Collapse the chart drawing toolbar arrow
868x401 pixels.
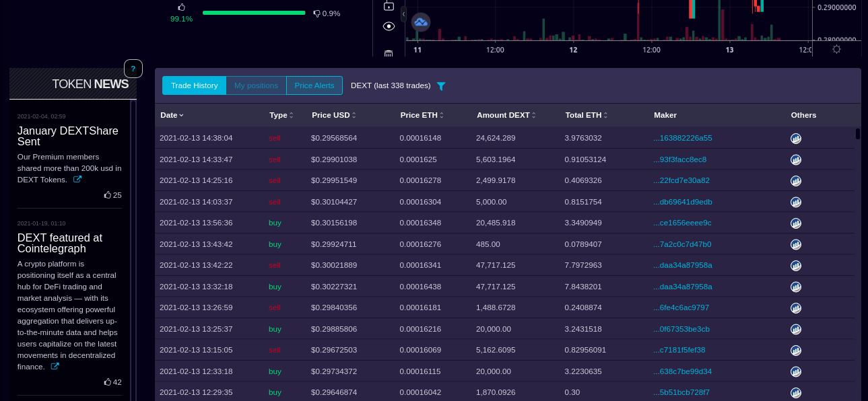[x=403, y=13]
